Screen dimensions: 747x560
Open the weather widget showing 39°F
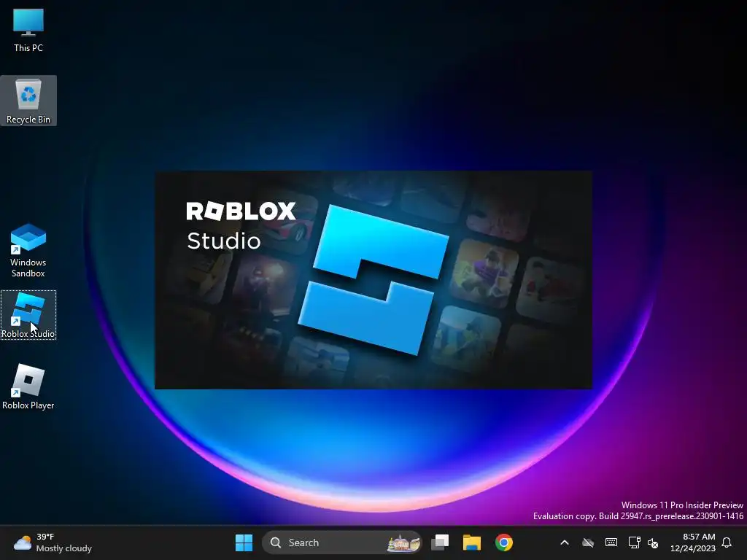click(x=53, y=542)
